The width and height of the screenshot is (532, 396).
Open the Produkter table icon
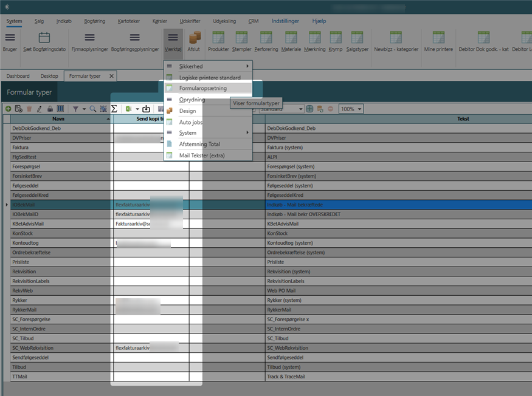pos(218,38)
